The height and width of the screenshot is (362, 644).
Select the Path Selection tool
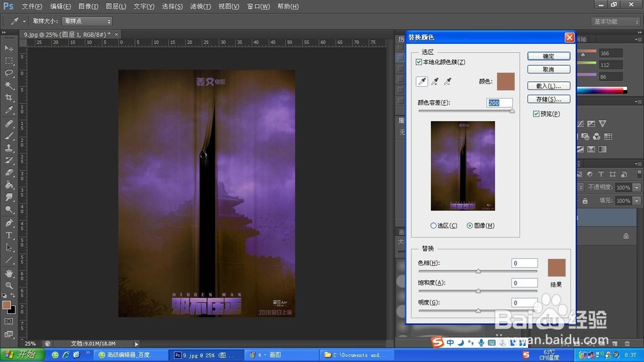point(9,248)
